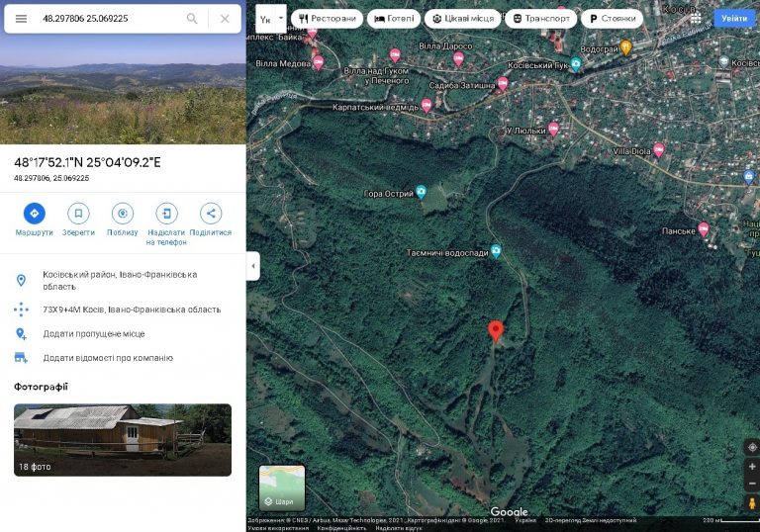Open the У Люльки hotel marker
Image resolution: width=760 pixels, height=532 pixels.
[x=553, y=129]
